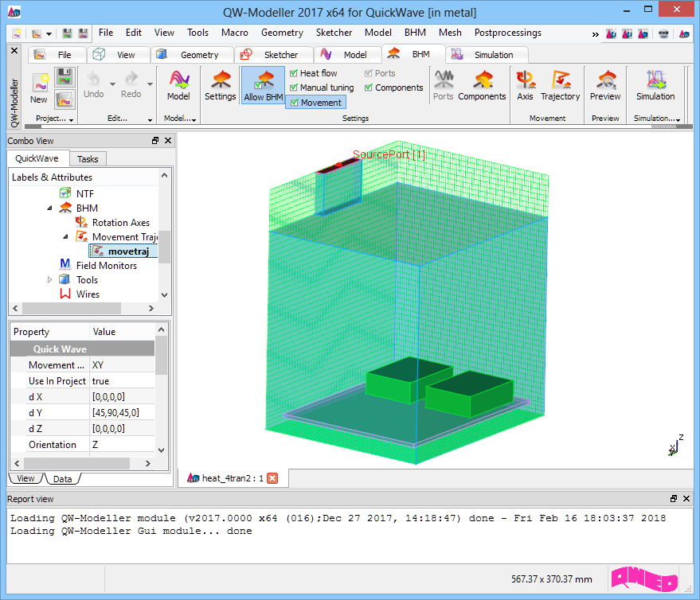Collapse the BHM tree node
Image resolution: width=700 pixels, height=600 pixels.
[50, 208]
